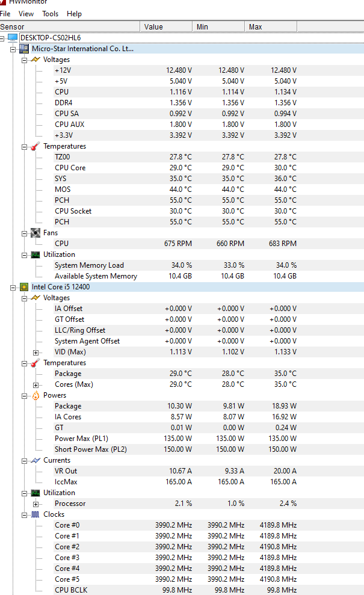Viewport: 364px width, 595px height.
Task: Open the File menu
Action: pyautogui.click(x=5, y=14)
